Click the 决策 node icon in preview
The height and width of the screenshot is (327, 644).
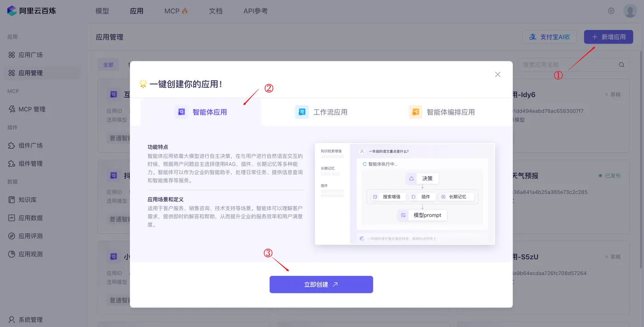411,178
